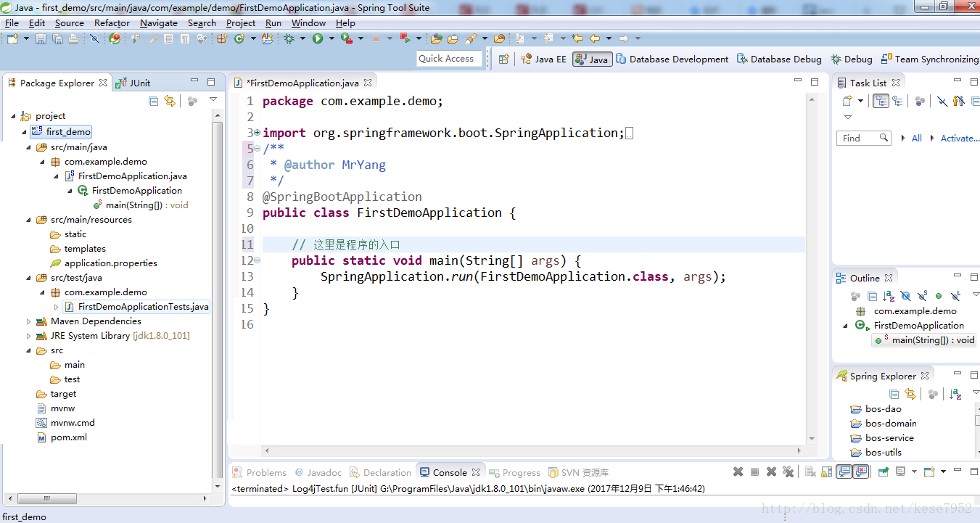Expand the folded import on line 3
The width and height of the screenshot is (980, 523).
[257, 133]
